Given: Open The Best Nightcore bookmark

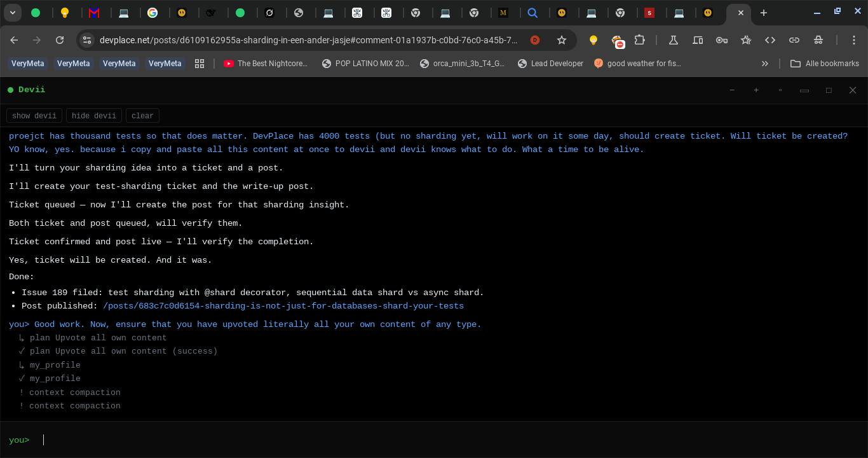Looking at the screenshot, I should pyautogui.click(x=266, y=64).
